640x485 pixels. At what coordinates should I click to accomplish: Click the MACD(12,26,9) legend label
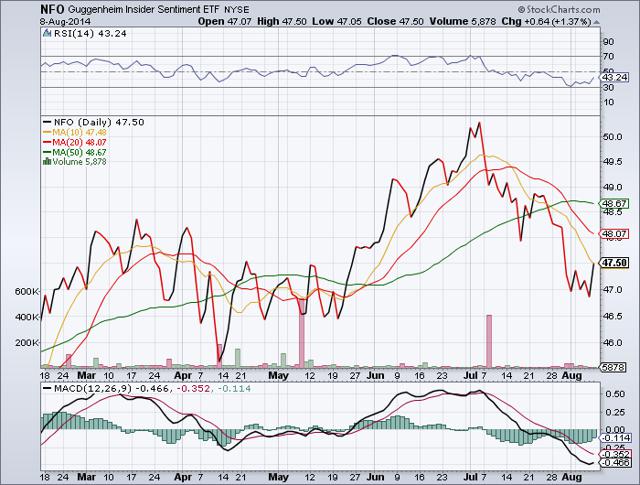[x=93, y=388]
